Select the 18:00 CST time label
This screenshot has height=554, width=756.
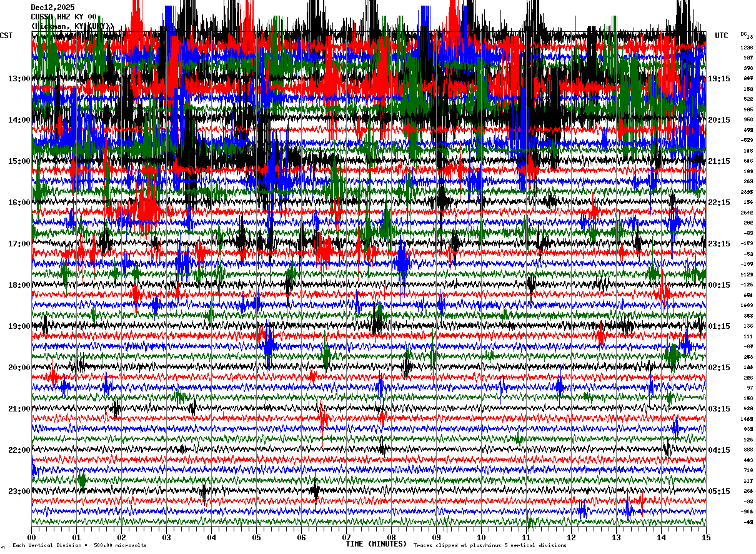click(x=19, y=285)
